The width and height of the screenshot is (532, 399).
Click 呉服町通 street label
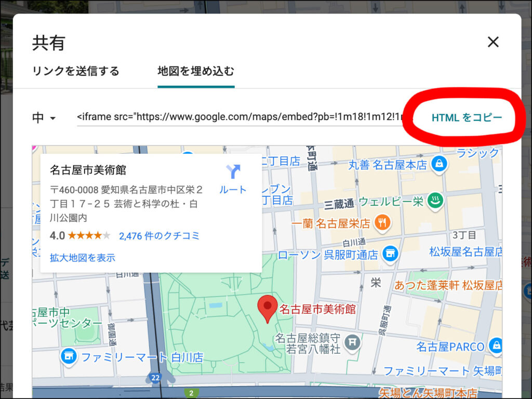pos(384,320)
